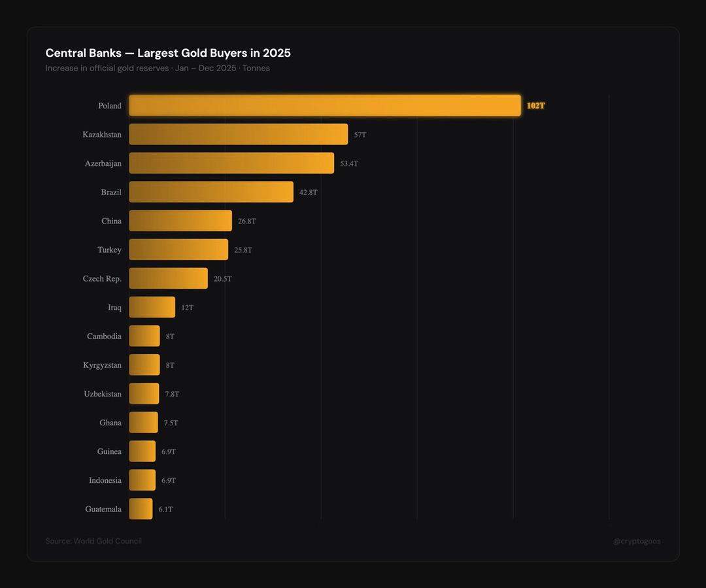Click the Azerbaijan bar in chart
Image resolution: width=706 pixels, height=588 pixels.
pos(231,163)
